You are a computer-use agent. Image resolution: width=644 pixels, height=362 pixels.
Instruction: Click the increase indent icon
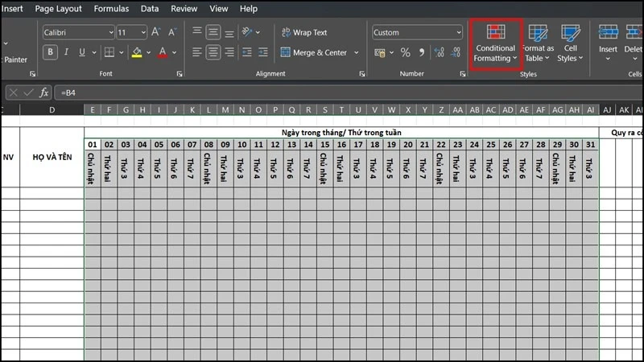pyautogui.click(x=263, y=52)
